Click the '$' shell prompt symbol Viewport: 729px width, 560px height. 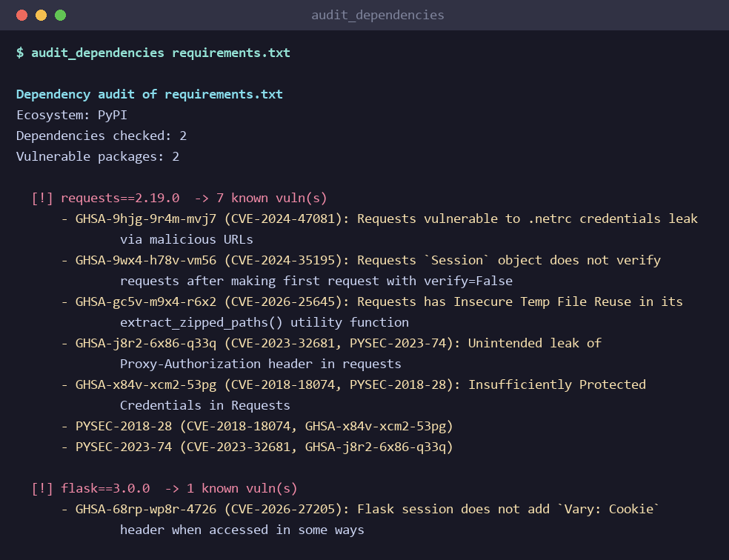pyautogui.click(x=20, y=53)
